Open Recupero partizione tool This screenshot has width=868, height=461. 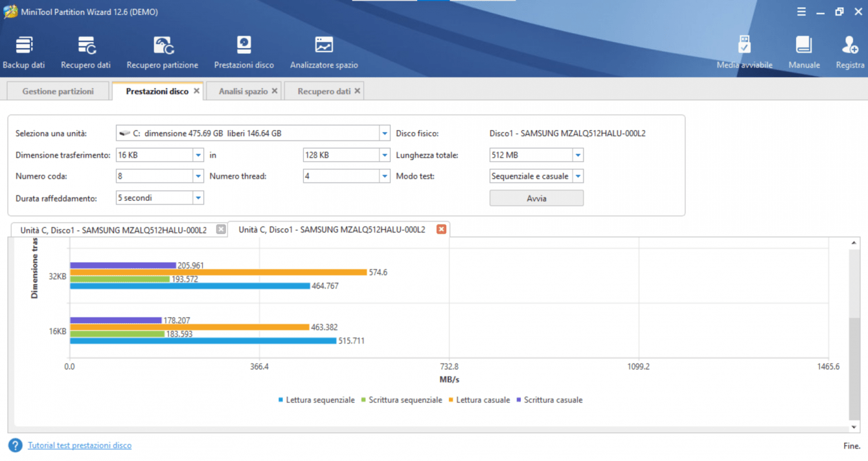163,53
